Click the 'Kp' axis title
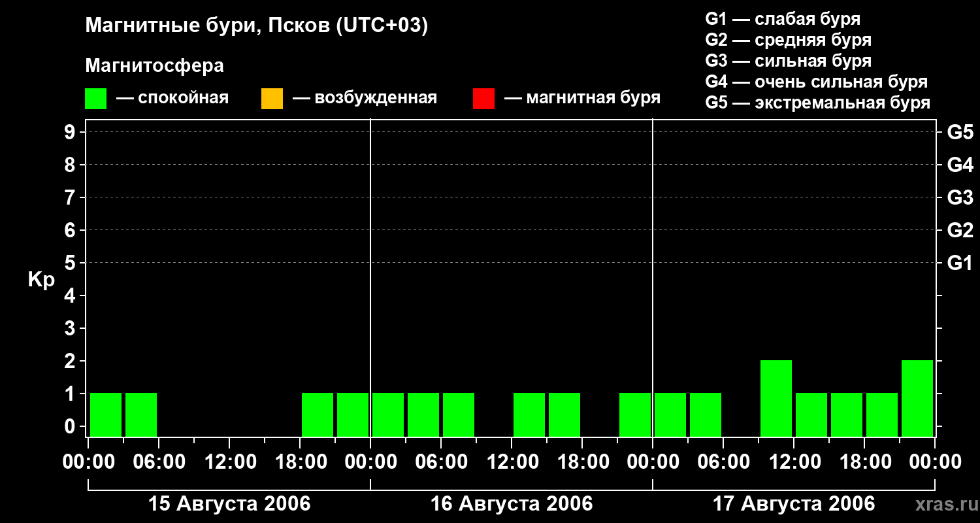 [41, 280]
